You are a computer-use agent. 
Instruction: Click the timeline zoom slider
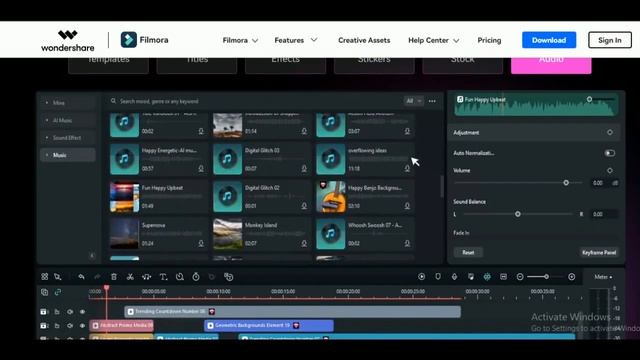(546, 277)
